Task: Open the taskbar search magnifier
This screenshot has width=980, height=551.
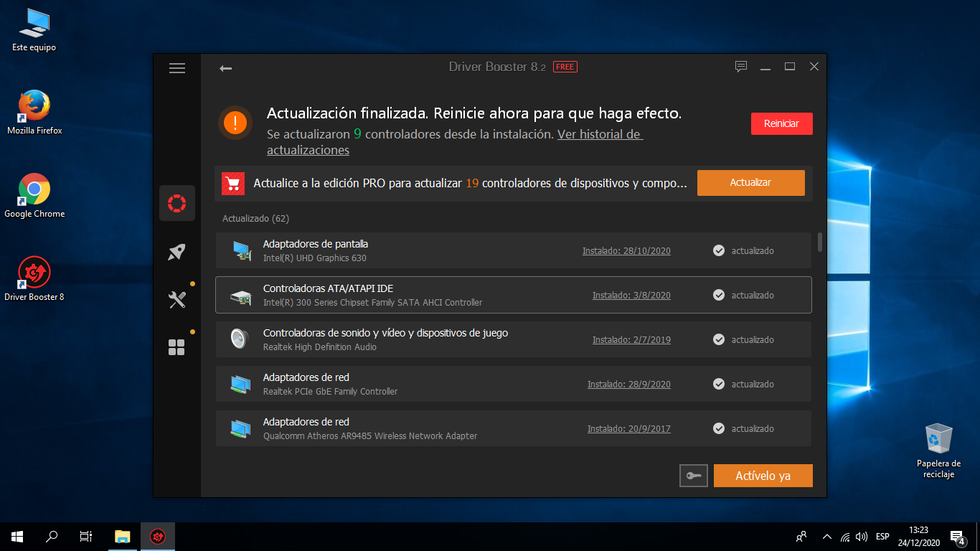Action: click(52, 536)
